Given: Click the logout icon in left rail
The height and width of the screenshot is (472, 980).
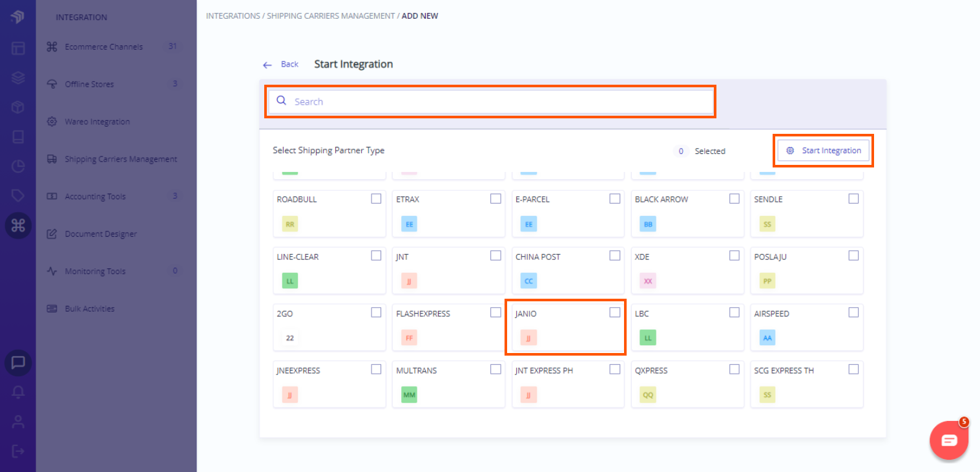Looking at the screenshot, I should tap(18, 451).
